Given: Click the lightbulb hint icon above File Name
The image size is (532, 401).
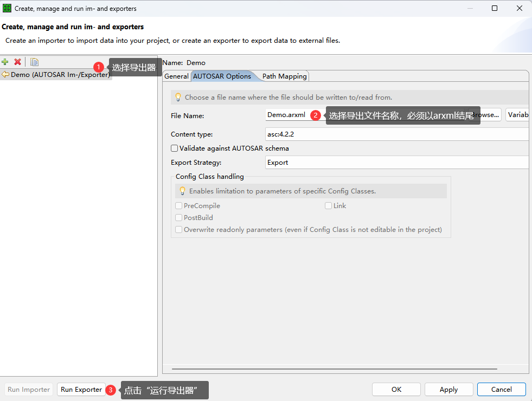Looking at the screenshot, I should (178, 98).
